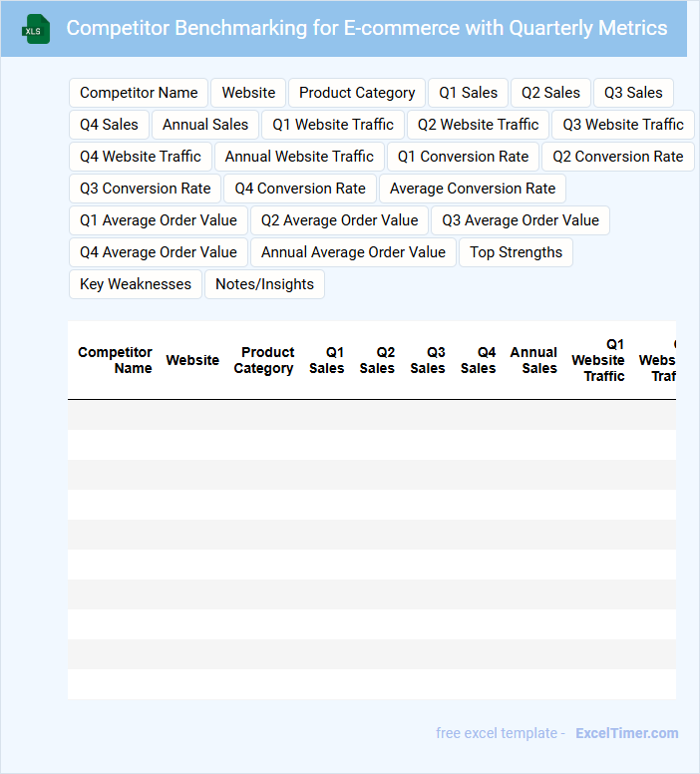Click the Q2 Website Traffic tag

[478, 125]
